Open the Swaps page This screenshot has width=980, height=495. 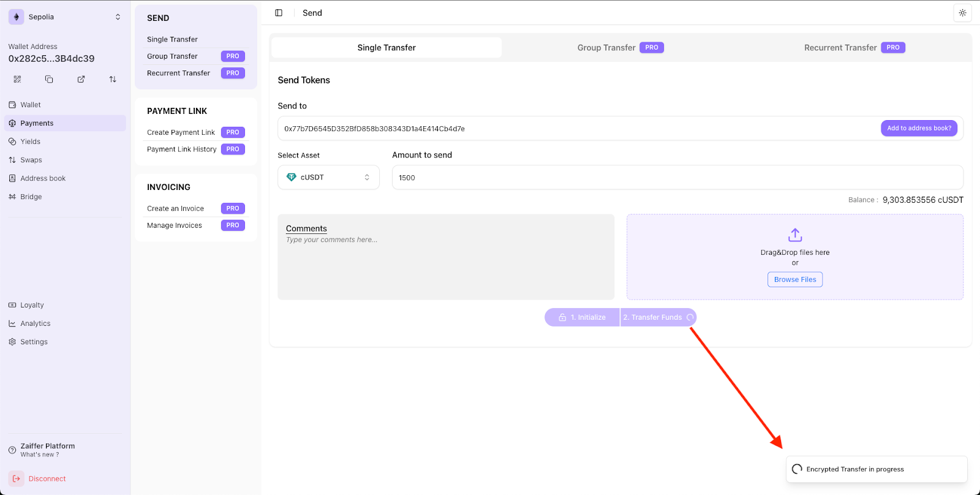(65, 160)
